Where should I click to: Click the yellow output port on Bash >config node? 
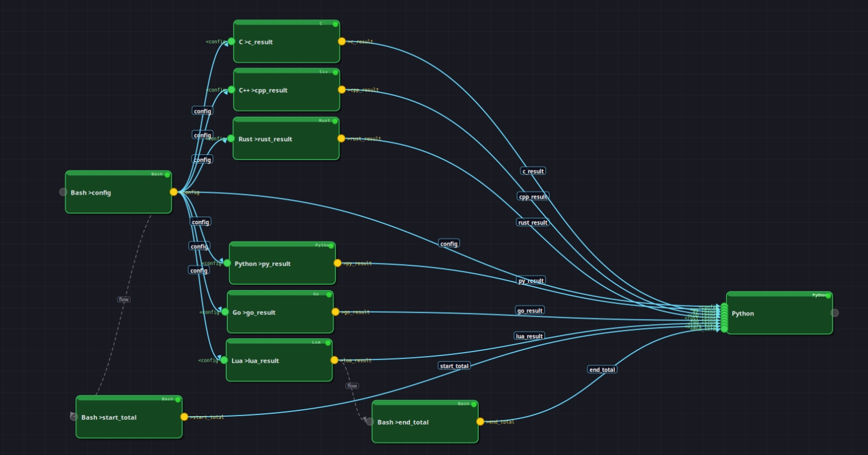[x=174, y=192]
